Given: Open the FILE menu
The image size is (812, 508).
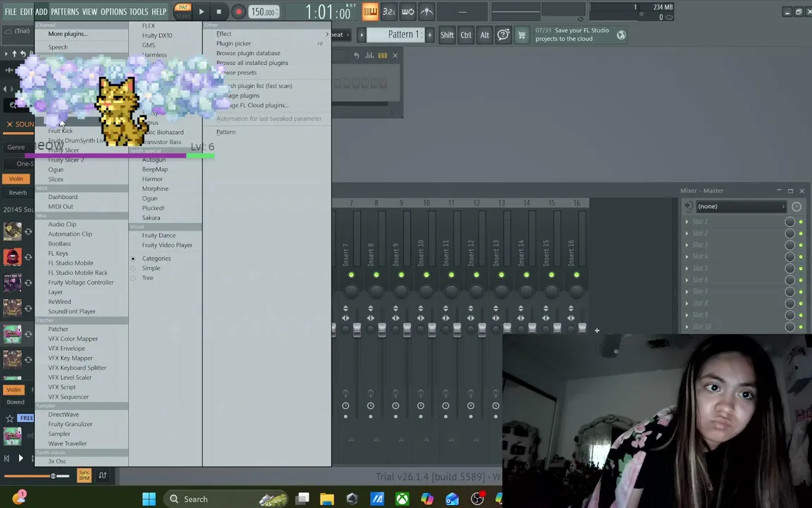Looking at the screenshot, I should [x=11, y=11].
